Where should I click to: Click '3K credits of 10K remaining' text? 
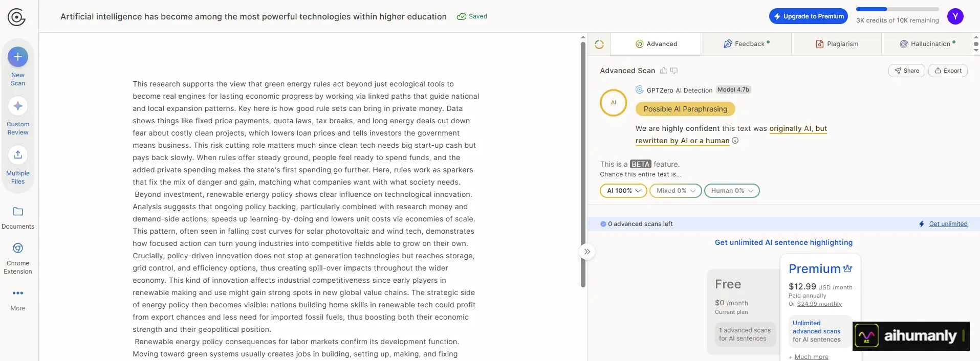tap(898, 20)
